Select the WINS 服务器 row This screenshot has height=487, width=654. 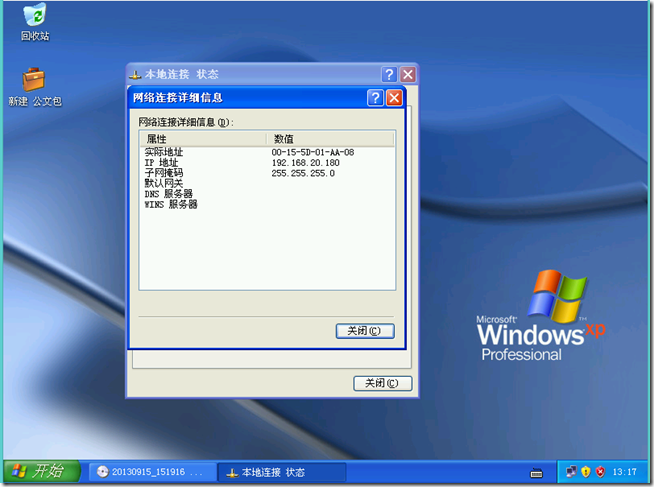pyautogui.click(x=267, y=204)
